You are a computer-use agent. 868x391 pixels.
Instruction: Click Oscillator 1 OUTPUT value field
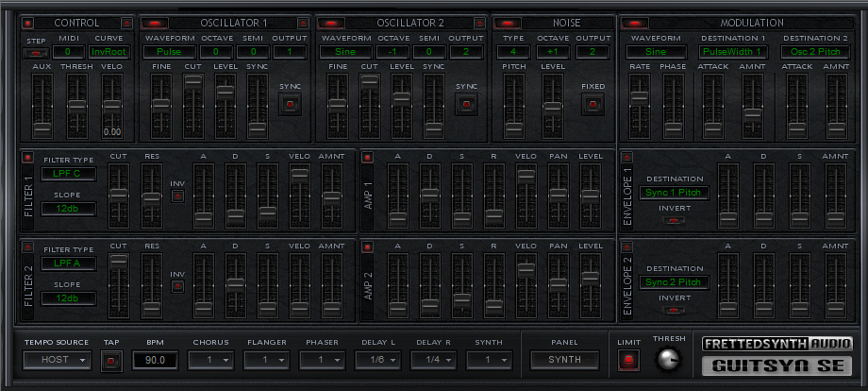[290, 52]
